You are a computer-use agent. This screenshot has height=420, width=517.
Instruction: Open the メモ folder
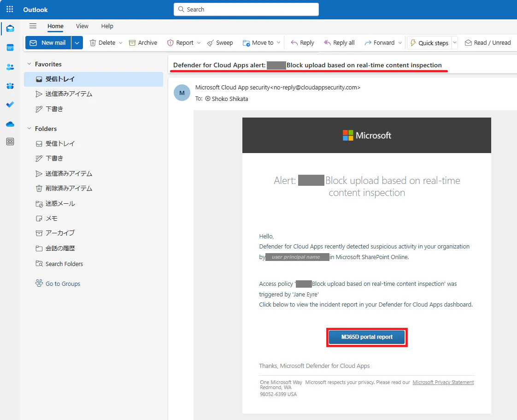coord(94,219)
